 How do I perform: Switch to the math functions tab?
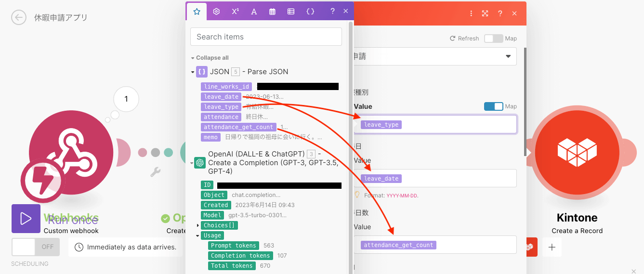click(235, 12)
